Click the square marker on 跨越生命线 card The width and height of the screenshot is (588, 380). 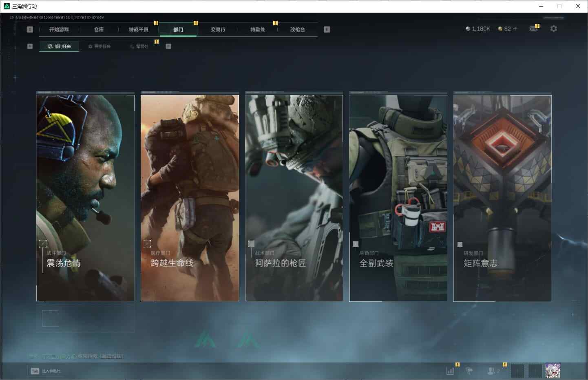pyautogui.click(x=147, y=244)
